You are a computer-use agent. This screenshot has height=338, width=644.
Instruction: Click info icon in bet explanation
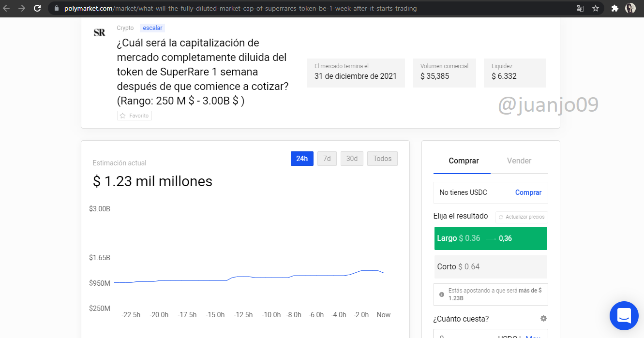(441, 294)
